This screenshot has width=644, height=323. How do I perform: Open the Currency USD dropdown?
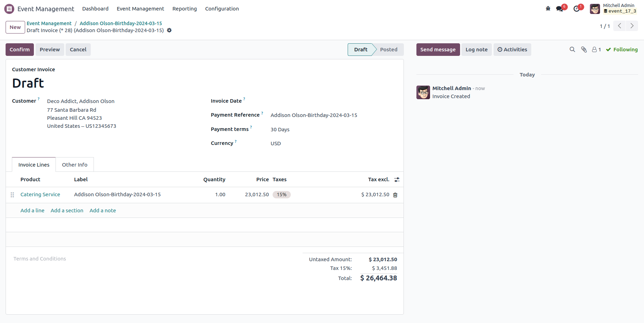pyautogui.click(x=334, y=144)
